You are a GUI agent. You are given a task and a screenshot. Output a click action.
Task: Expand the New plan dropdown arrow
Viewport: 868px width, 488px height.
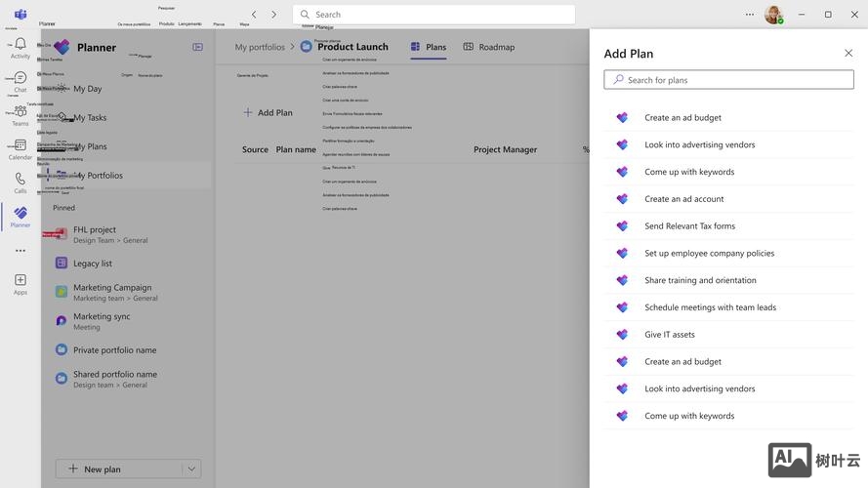coord(191,469)
